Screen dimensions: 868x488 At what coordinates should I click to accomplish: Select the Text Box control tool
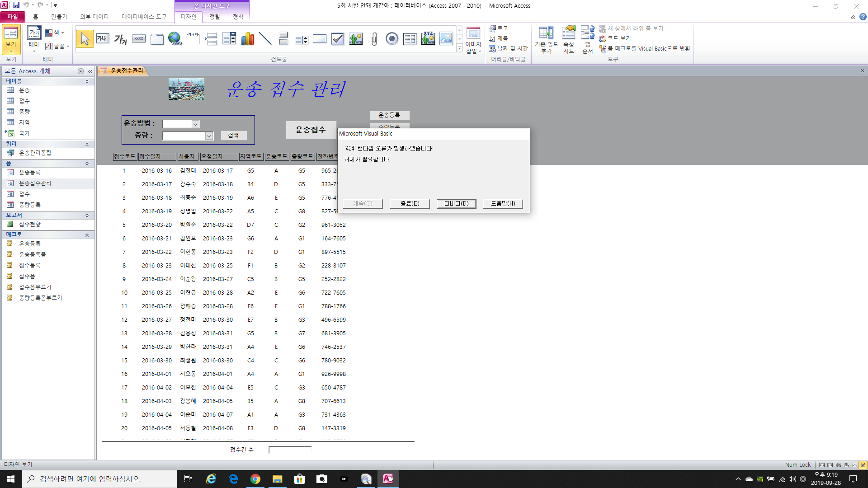point(103,39)
